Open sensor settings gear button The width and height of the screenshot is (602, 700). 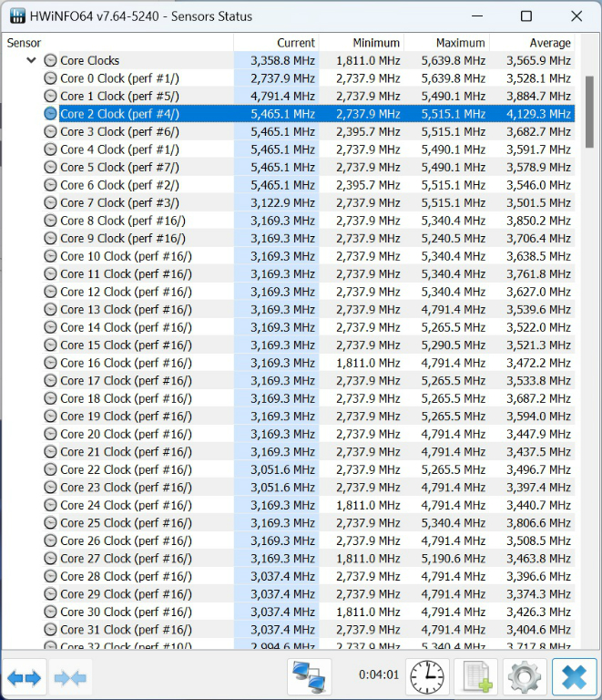(x=525, y=677)
